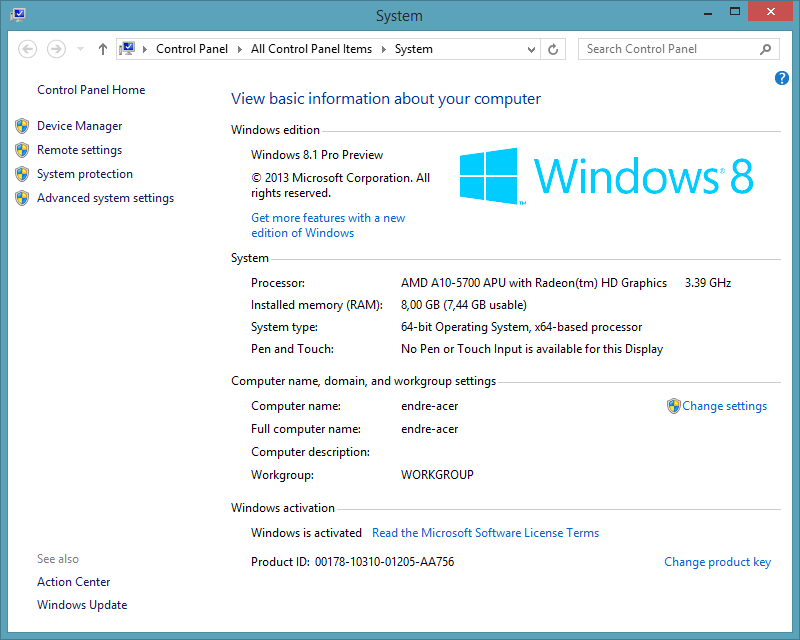Maximize the System window
The image size is (800, 640).
(735, 12)
